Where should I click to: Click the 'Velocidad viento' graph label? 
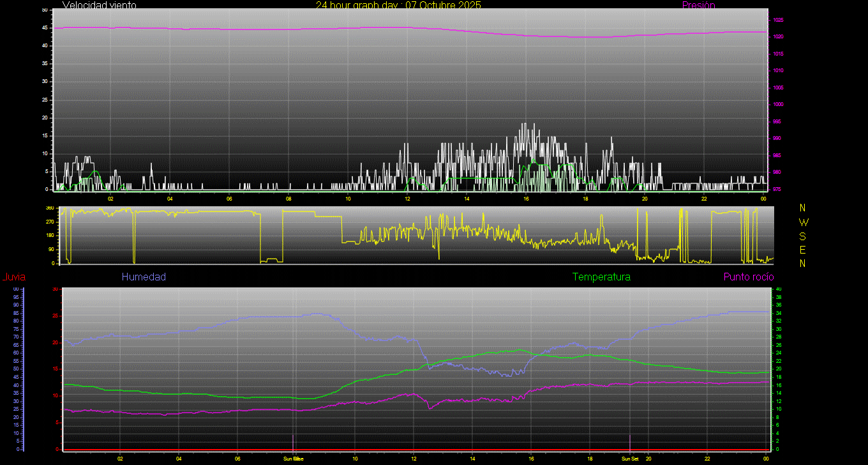(x=99, y=5)
